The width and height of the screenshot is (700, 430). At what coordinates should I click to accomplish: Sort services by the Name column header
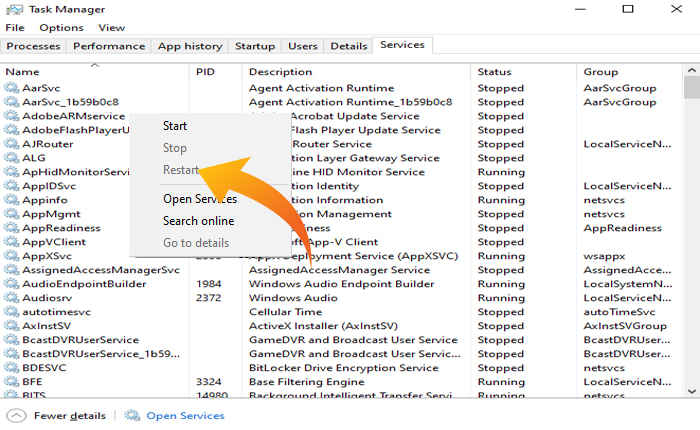(x=22, y=72)
